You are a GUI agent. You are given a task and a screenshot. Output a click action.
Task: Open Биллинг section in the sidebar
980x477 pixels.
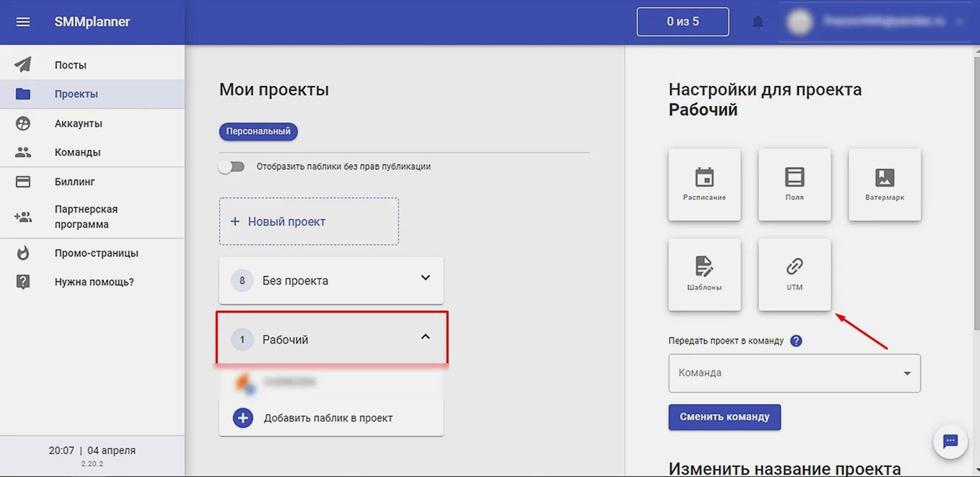point(74,182)
